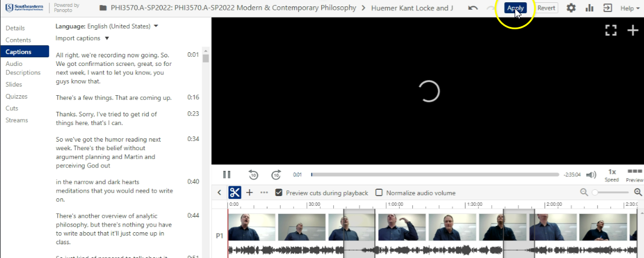Select the scissors cut tool
The height and width of the screenshot is (258, 644).
pyautogui.click(x=235, y=193)
